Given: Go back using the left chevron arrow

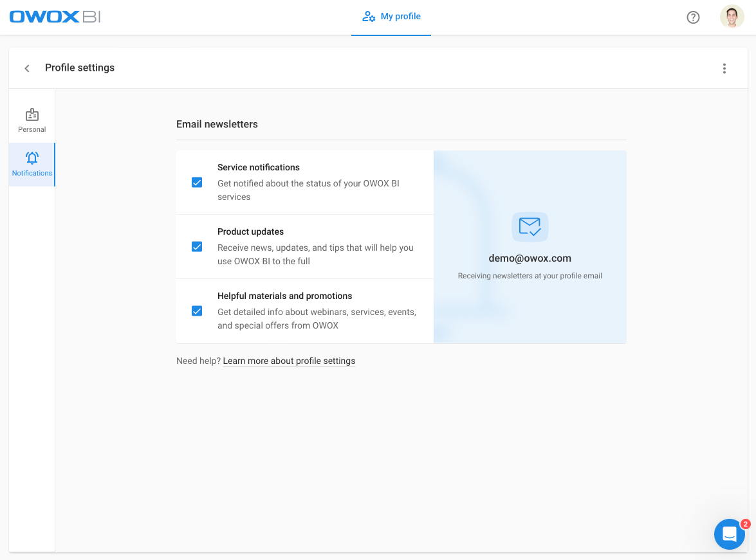Looking at the screenshot, I should tap(27, 68).
